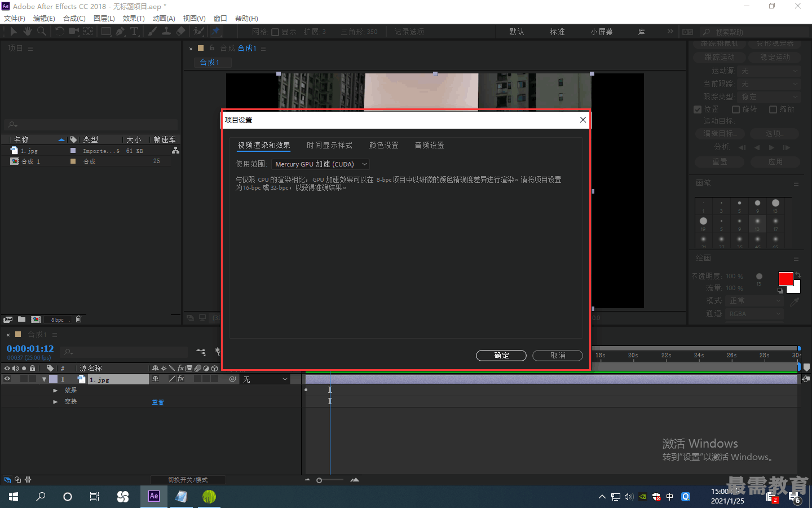Expand the 效果 property group
The height and width of the screenshot is (508, 812).
(55, 391)
